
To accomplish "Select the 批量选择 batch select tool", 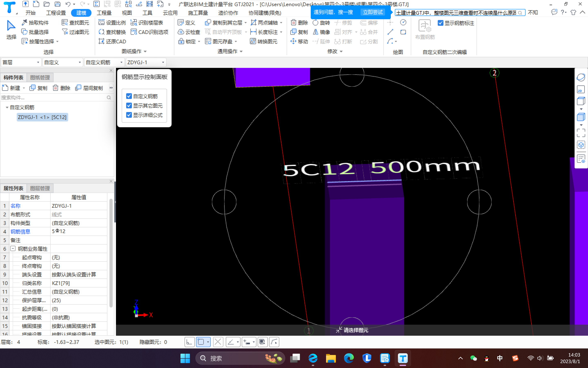I will point(35,32).
